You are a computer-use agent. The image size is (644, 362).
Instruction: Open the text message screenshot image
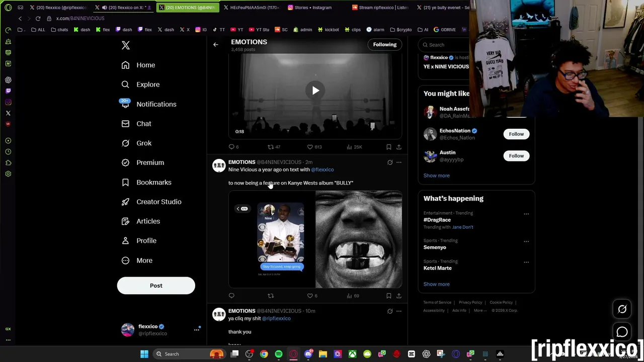(x=272, y=239)
